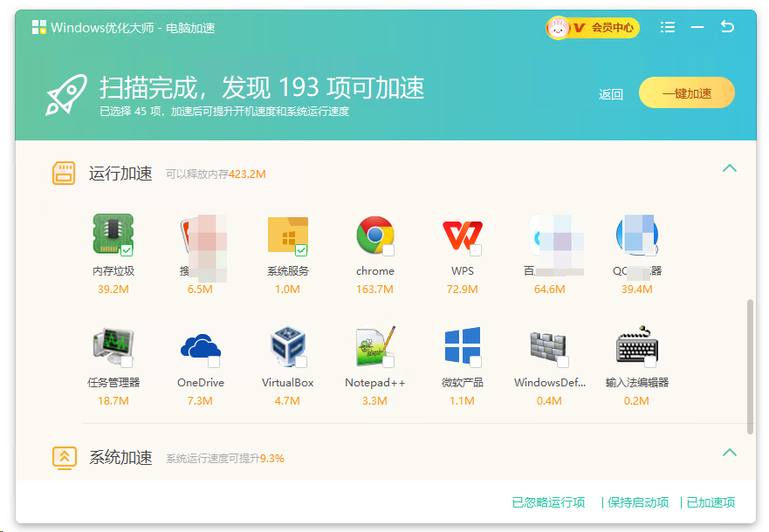Click the 返回 link
Viewport: 769px width, 532px height.
coord(611,94)
